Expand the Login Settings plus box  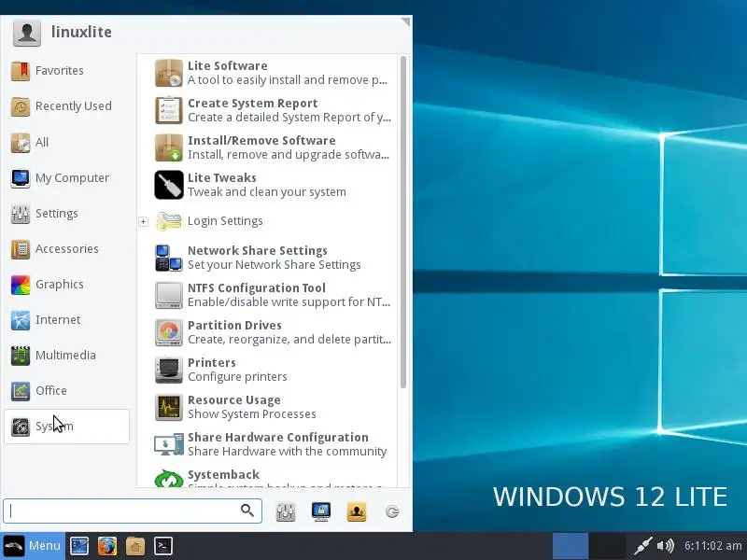144,221
